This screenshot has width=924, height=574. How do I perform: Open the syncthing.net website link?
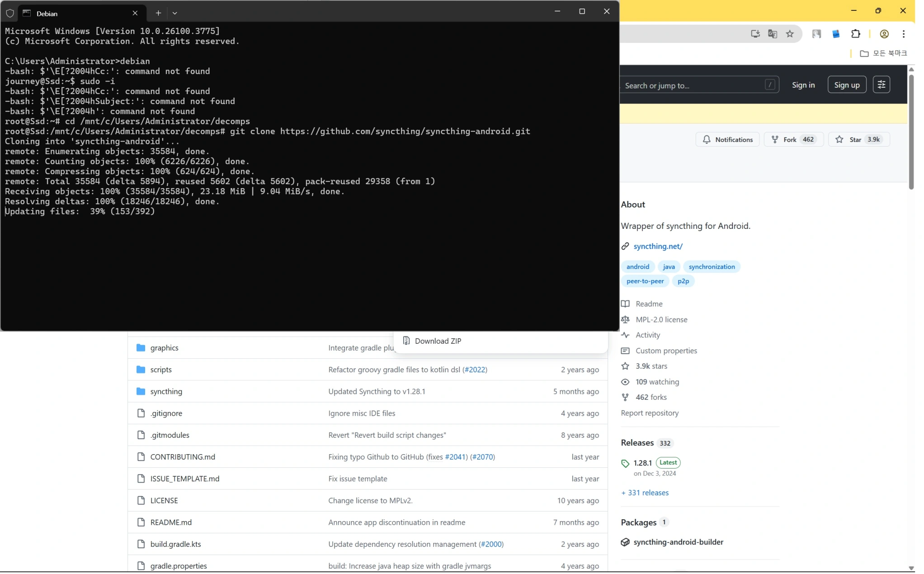[658, 247]
